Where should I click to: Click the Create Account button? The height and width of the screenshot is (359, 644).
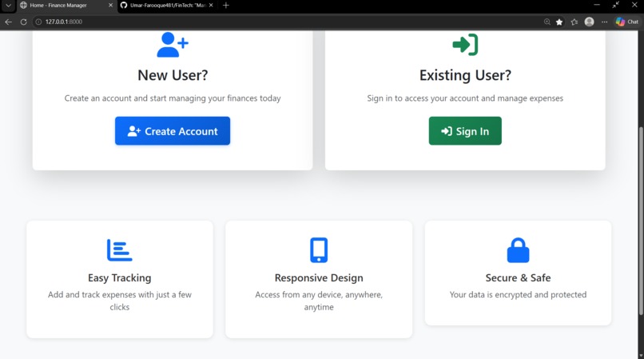coord(173,131)
